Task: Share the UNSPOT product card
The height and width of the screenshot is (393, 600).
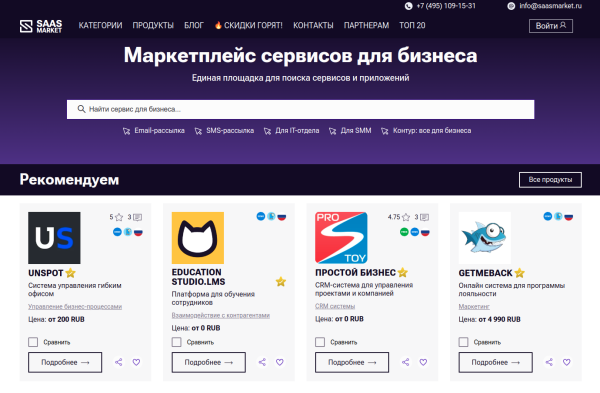Action: pyautogui.click(x=119, y=362)
